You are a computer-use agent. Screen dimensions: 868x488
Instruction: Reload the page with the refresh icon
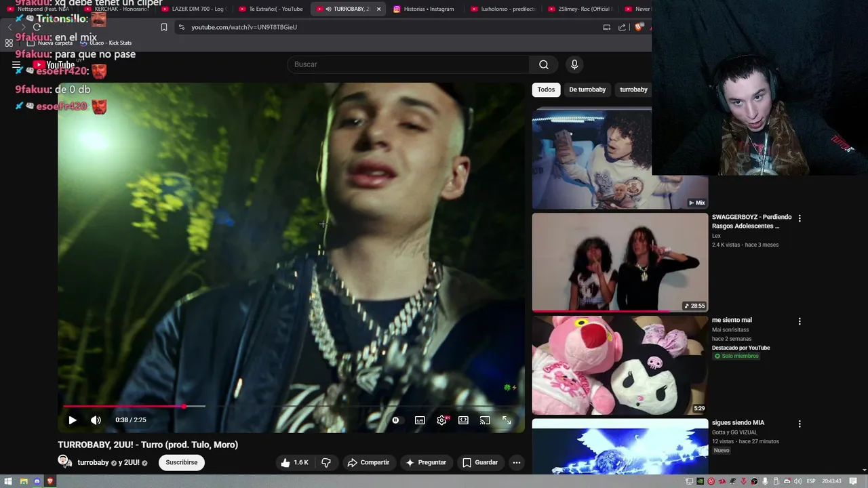37,27
